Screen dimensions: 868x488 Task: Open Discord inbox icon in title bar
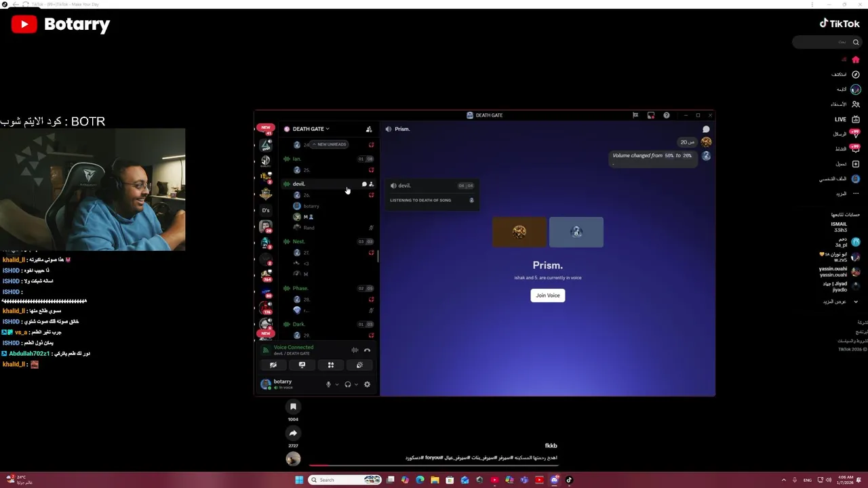click(650, 115)
